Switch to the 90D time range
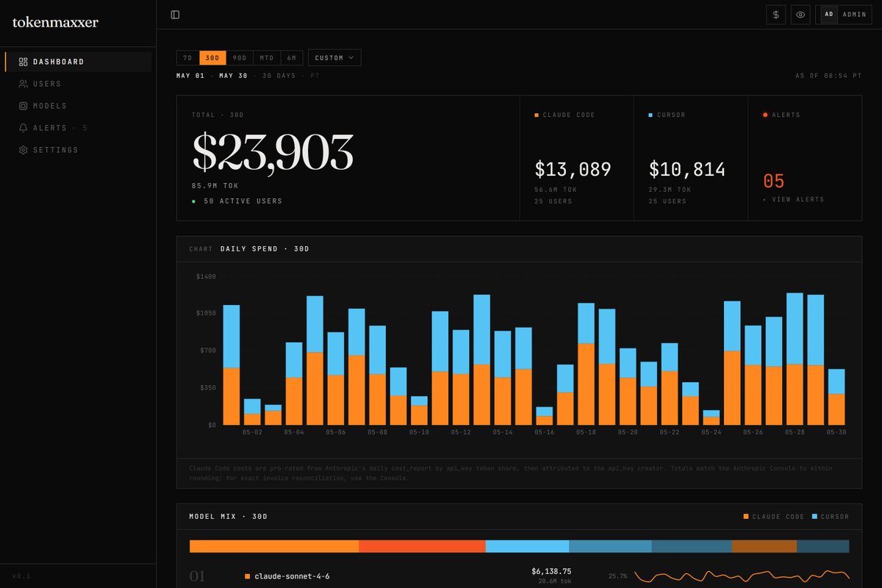Image resolution: width=882 pixels, height=588 pixels. [240, 57]
